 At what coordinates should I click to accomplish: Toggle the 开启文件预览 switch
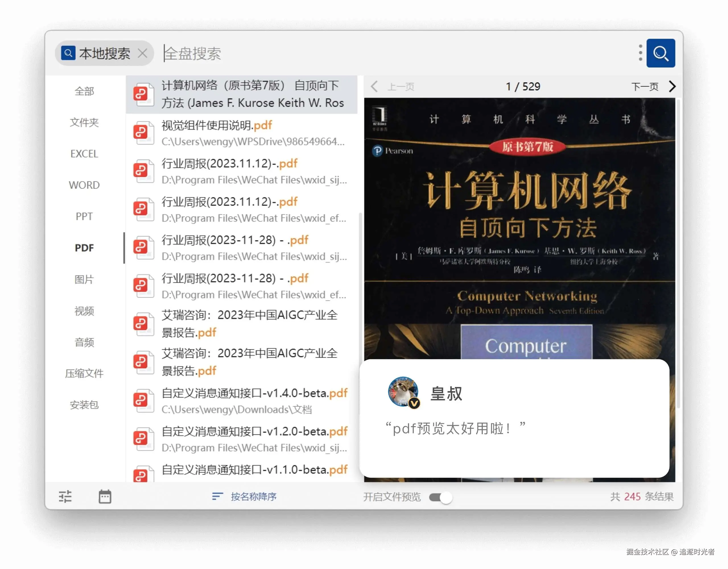click(441, 497)
